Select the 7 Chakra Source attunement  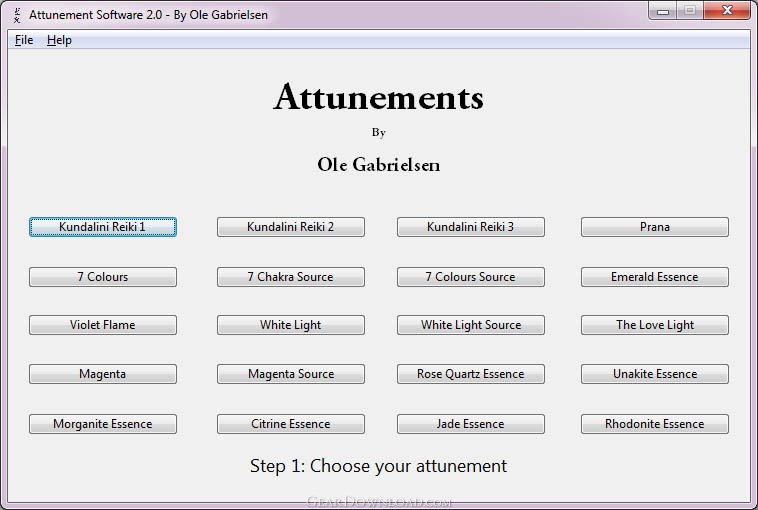pos(291,277)
